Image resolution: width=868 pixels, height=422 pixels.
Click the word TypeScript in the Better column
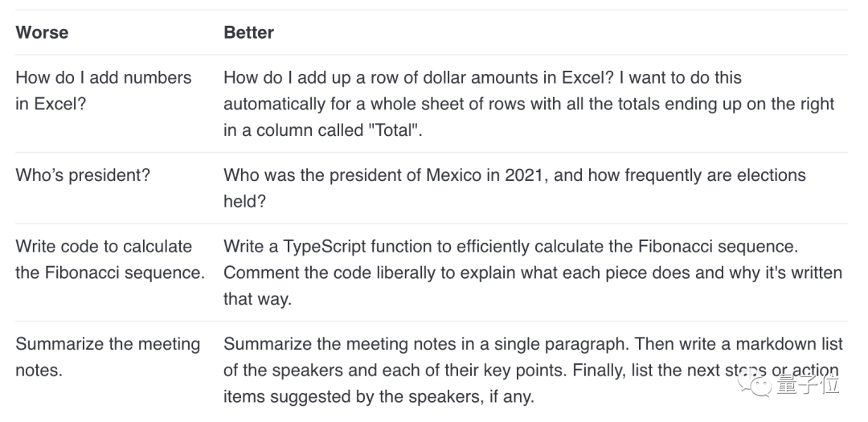pos(325,247)
